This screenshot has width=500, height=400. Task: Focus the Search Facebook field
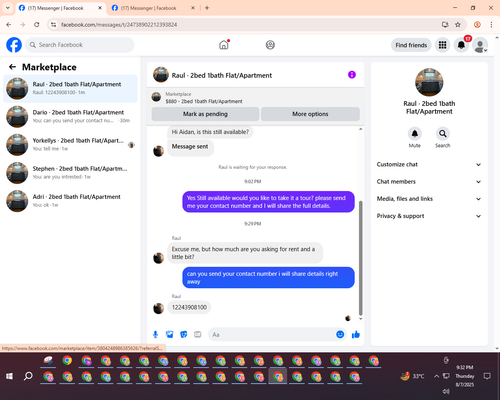tap(80, 45)
